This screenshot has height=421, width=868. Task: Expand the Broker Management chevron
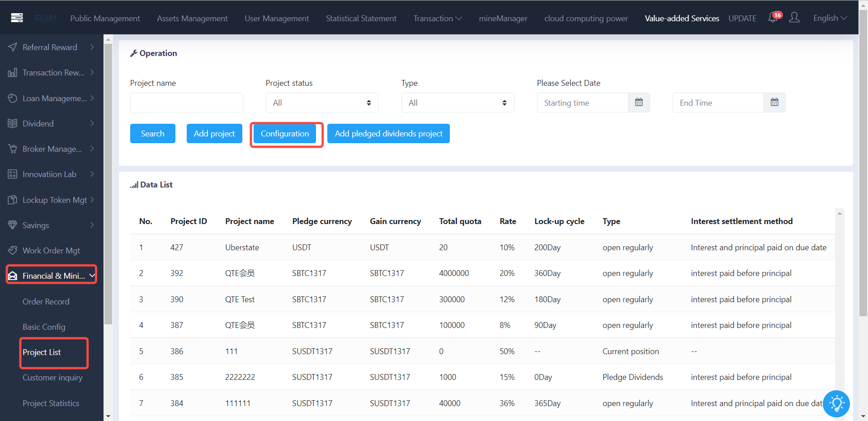[x=92, y=149]
